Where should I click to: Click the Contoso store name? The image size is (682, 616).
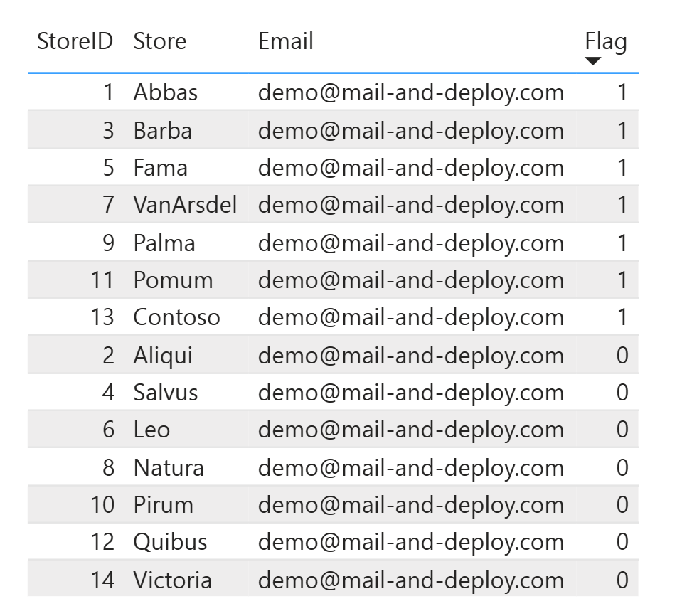[176, 317]
